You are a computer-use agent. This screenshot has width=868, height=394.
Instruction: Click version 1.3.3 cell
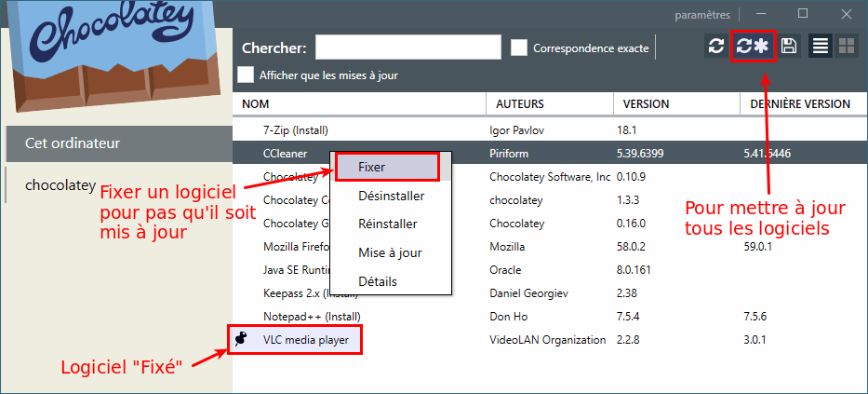click(628, 200)
